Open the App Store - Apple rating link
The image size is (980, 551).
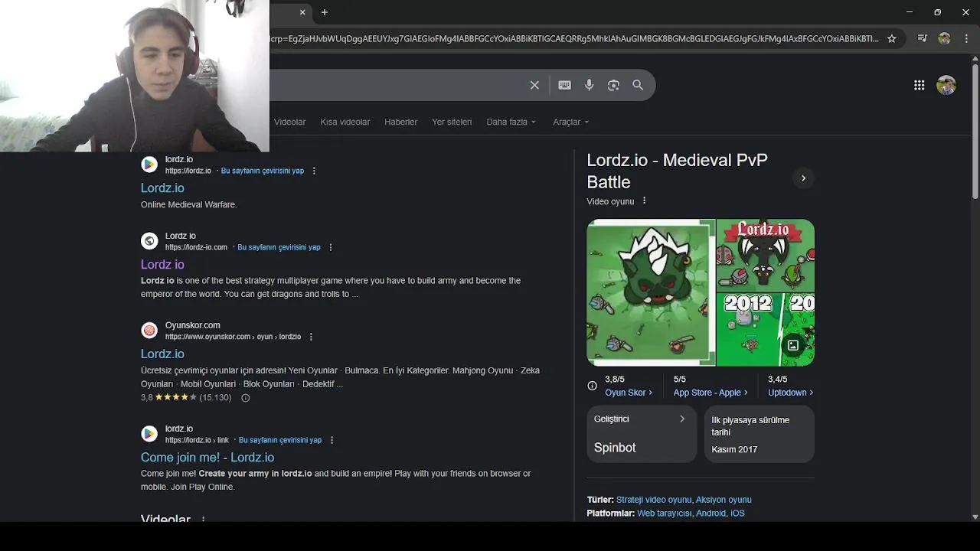pyautogui.click(x=711, y=393)
